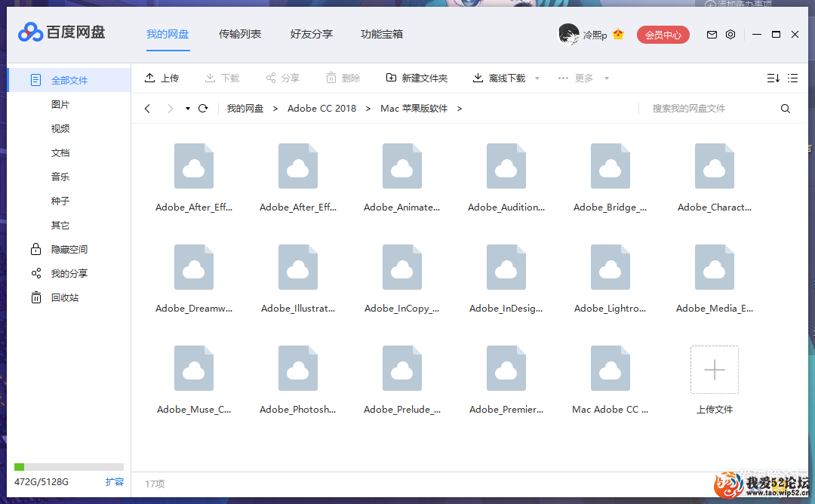Select Adobe_Illustrat... file icon

(298, 267)
